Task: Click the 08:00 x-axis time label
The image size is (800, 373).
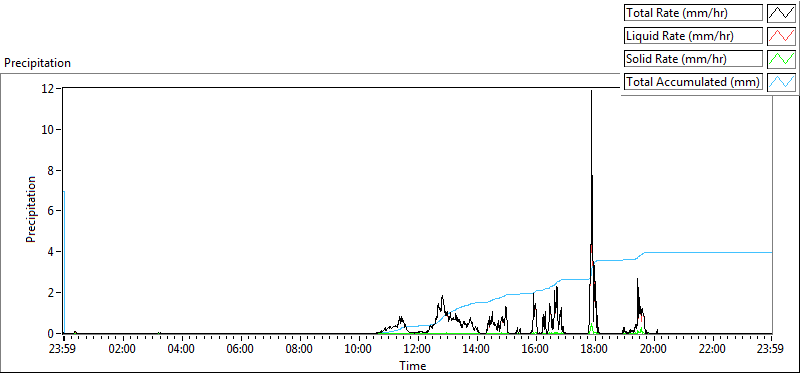Action: [x=300, y=350]
